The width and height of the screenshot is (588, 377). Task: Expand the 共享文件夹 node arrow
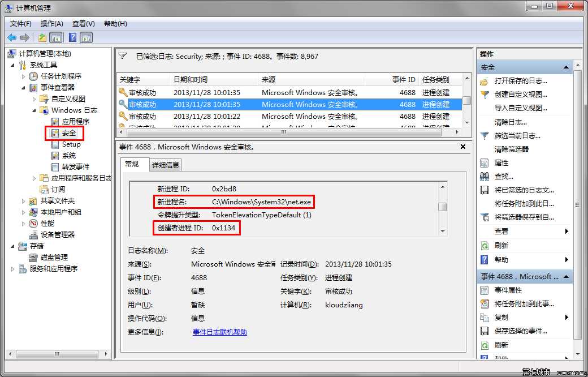24,202
